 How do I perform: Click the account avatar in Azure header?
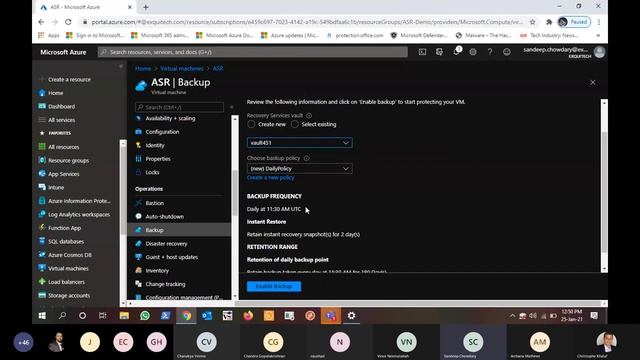pyautogui.click(x=600, y=52)
